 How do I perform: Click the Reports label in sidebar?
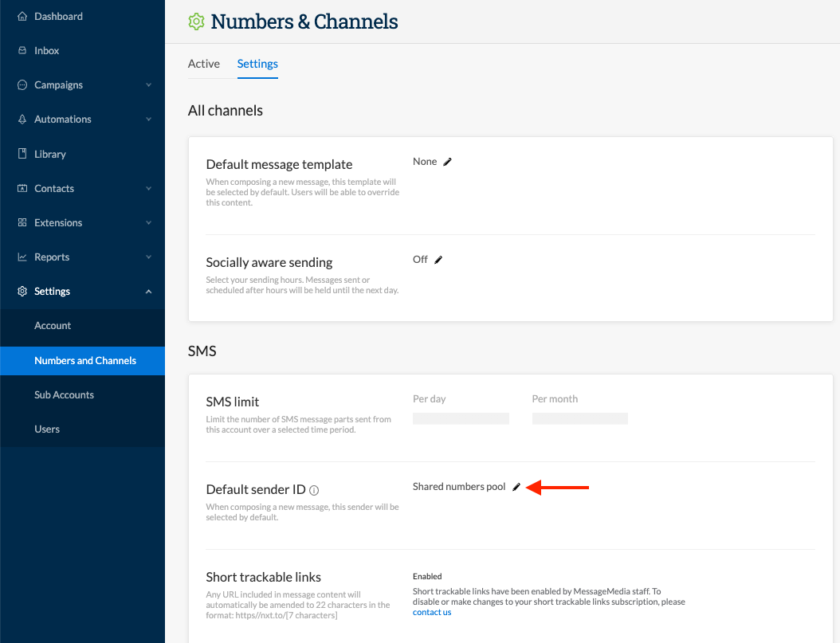[x=52, y=257]
